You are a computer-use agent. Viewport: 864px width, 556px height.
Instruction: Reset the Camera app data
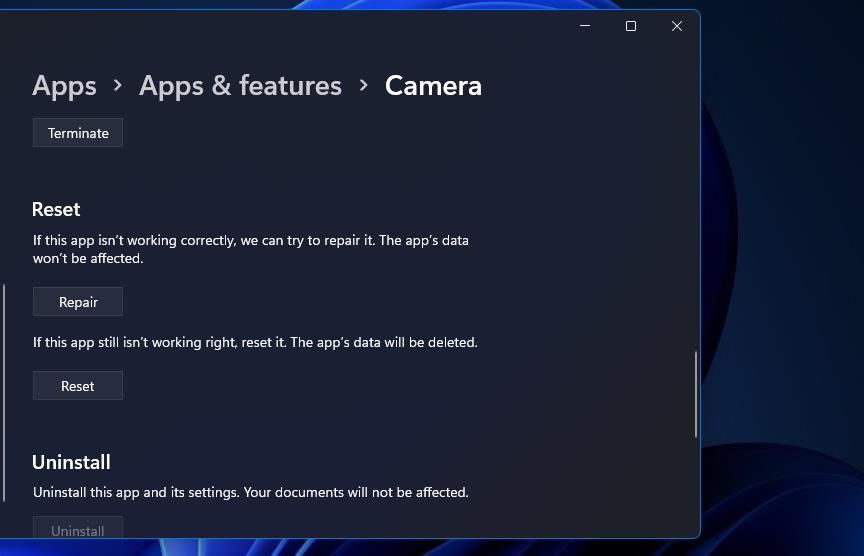pos(78,386)
